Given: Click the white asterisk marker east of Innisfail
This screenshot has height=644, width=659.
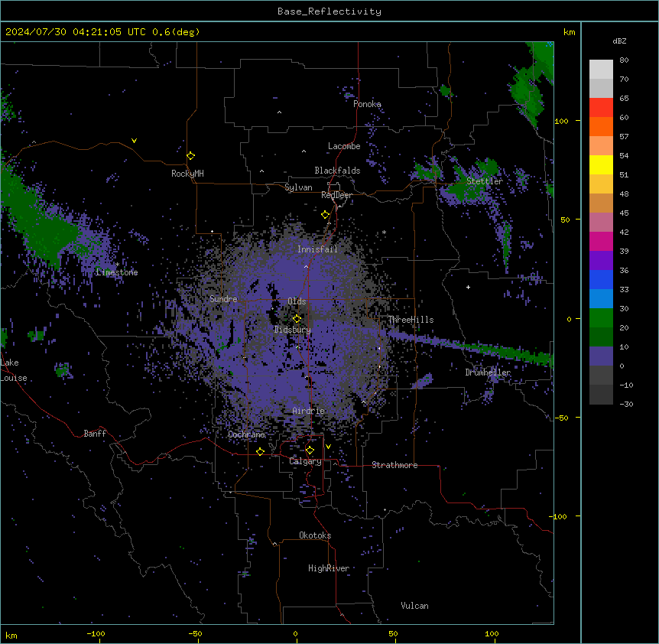Looking at the screenshot, I should [x=384, y=232].
